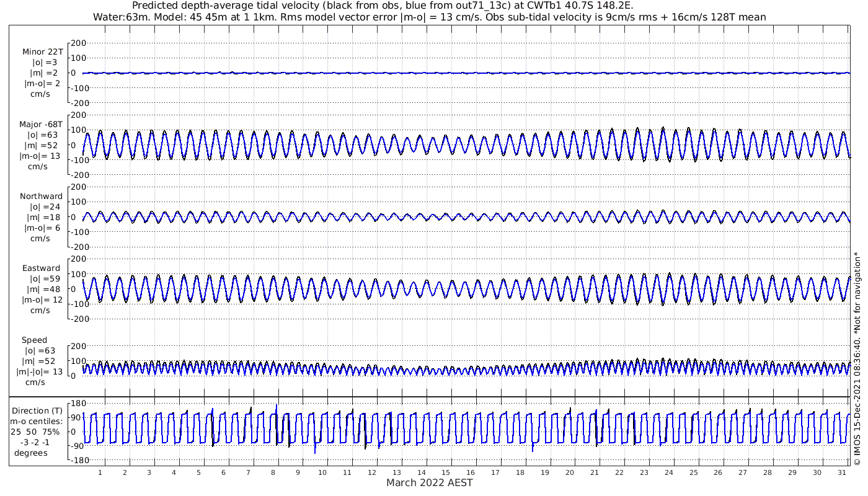Click day '24' on the x-axis

tap(669, 472)
